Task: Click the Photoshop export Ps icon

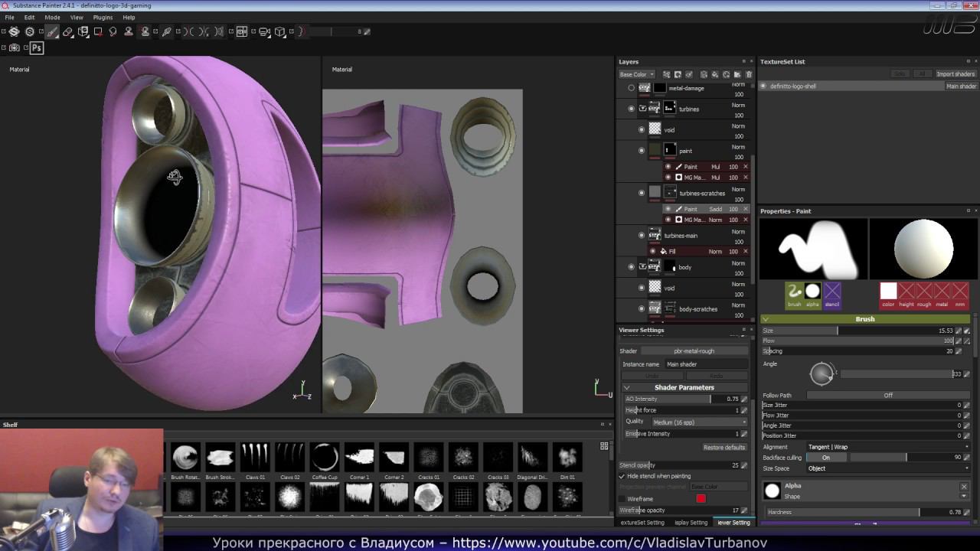Action: point(37,47)
